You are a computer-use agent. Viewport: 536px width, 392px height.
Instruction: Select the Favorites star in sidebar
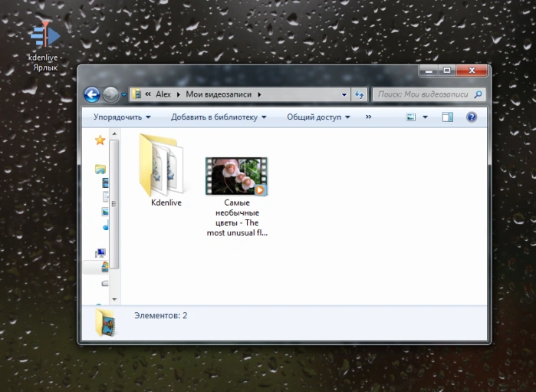point(100,140)
